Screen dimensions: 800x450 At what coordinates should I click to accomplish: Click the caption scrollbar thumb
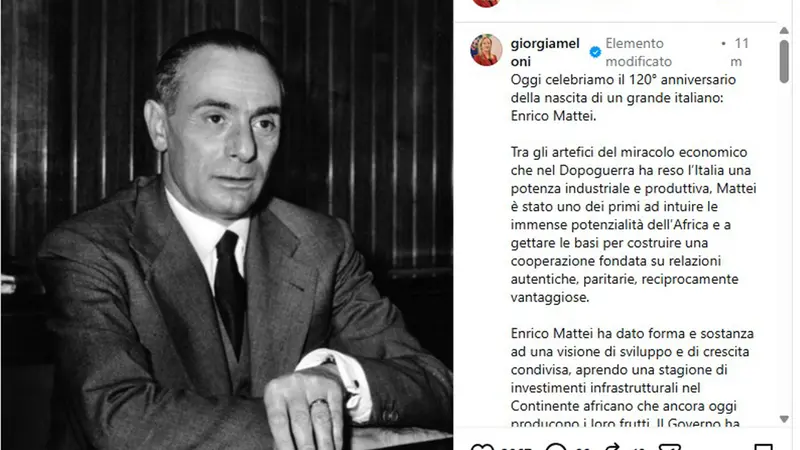pyautogui.click(x=784, y=61)
